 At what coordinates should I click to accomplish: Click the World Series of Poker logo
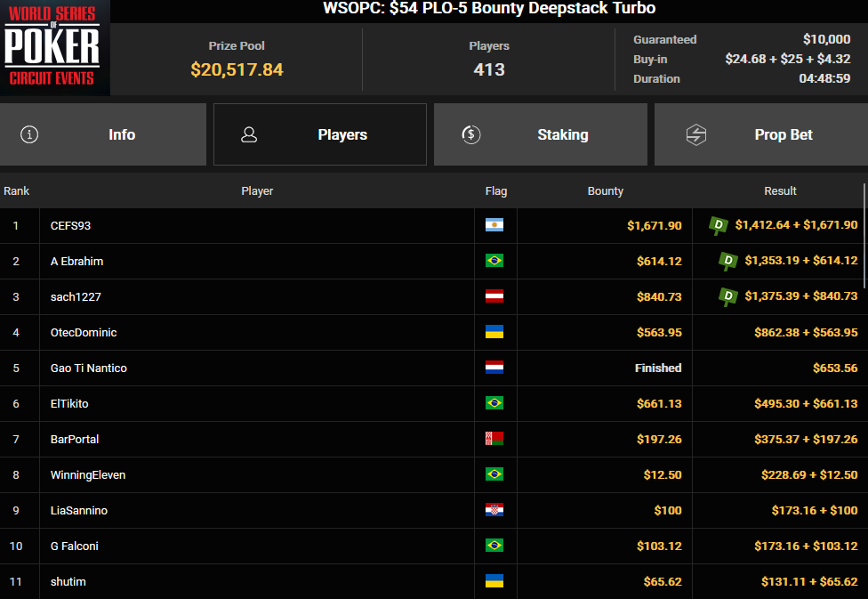click(54, 48)
